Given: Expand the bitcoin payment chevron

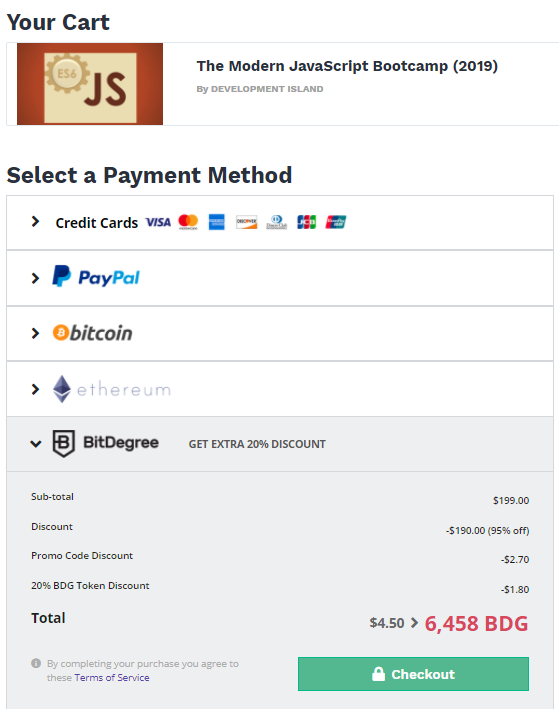Looking at the screenshot, I should 35,333.
